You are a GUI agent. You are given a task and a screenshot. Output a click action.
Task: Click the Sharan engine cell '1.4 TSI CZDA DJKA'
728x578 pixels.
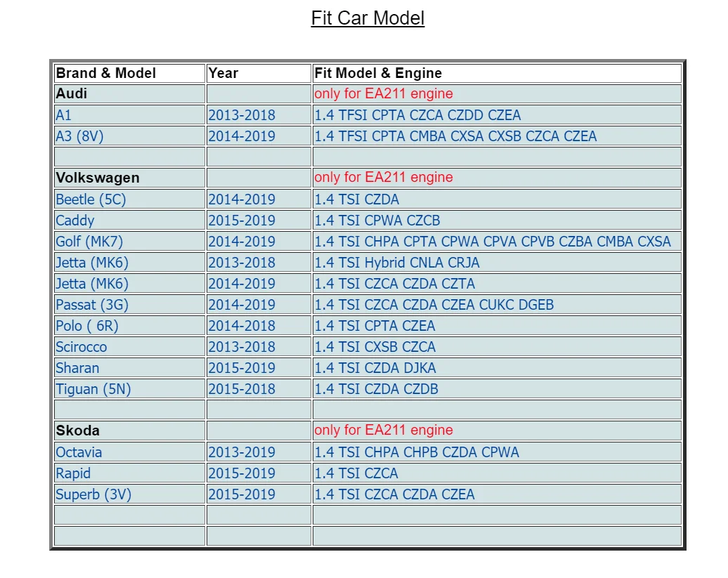(497, 368)
